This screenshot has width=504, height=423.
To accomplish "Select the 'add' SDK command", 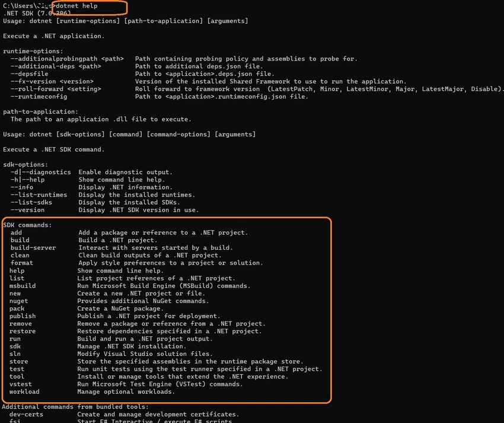I will [x=16, y=233].
